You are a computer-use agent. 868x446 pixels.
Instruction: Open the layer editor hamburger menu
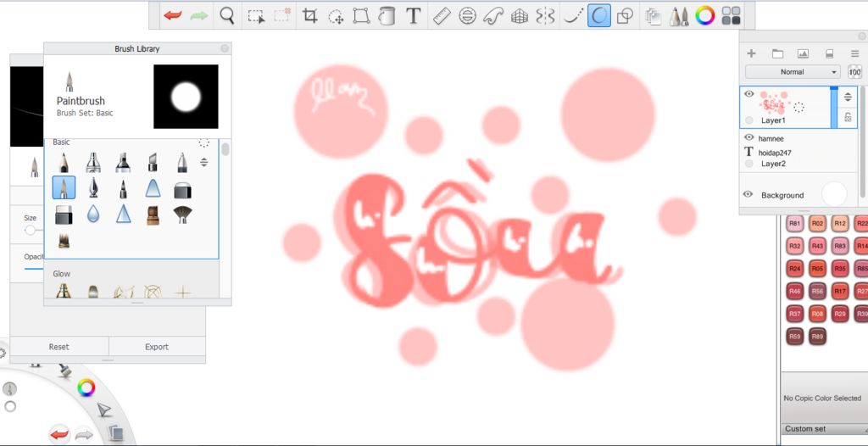(x=854, y=53)
